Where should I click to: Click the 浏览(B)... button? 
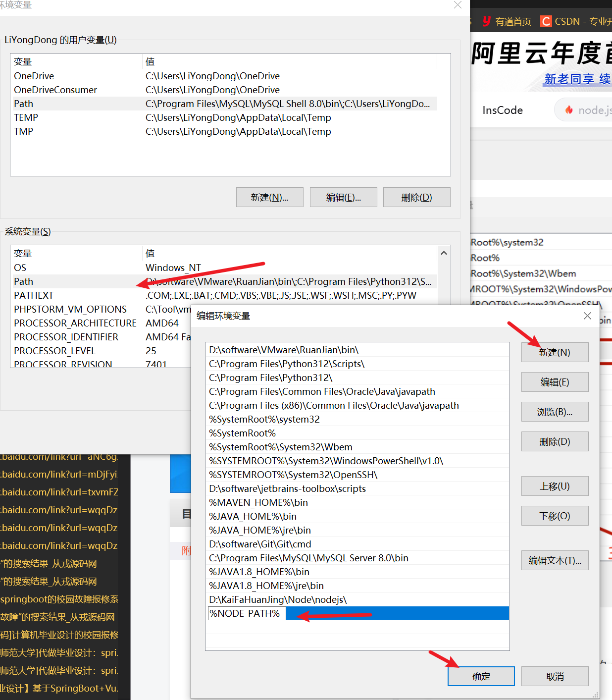click(x=555, y=412)
